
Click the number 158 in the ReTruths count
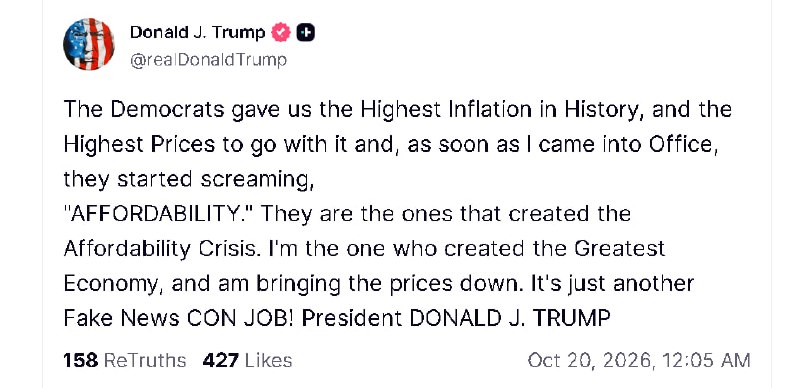[81, 360]
